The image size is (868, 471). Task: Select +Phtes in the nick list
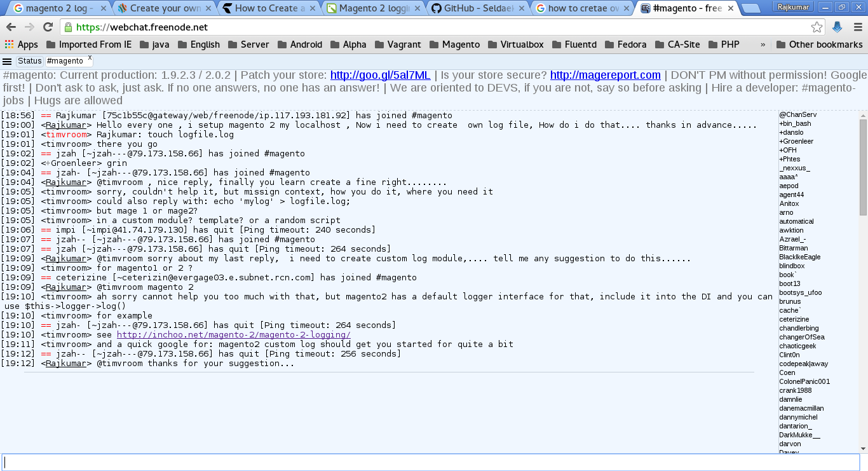[790, 159]
